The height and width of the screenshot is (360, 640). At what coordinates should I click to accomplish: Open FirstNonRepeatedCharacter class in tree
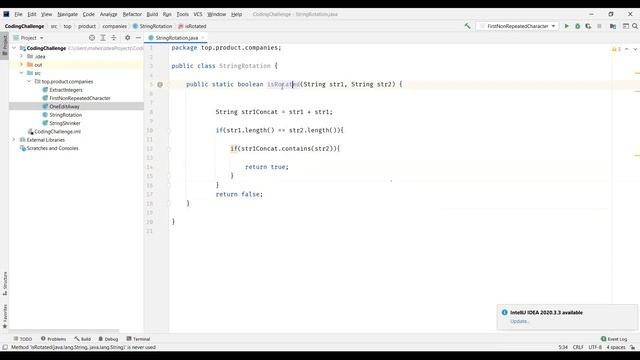click(x=80, y=98)
